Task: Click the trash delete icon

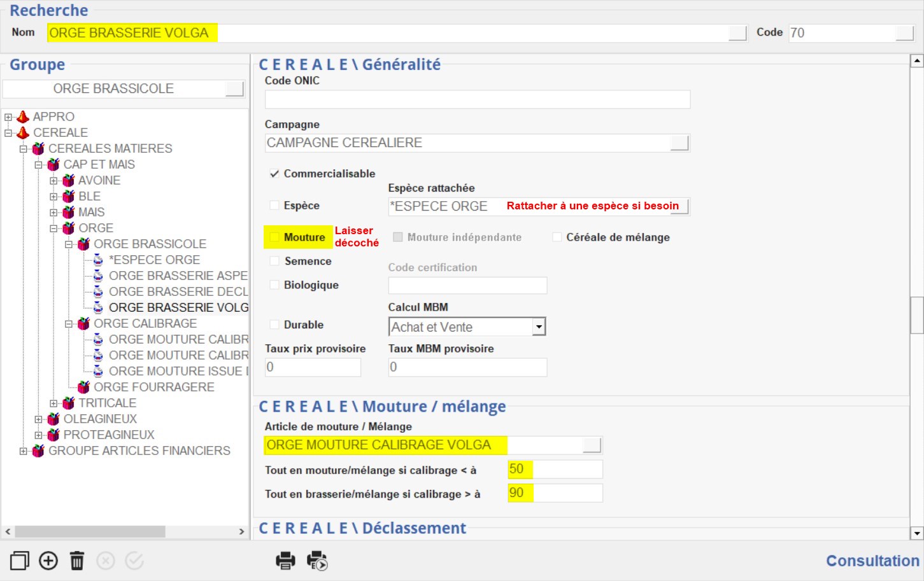Action: [x=77, y=561]
